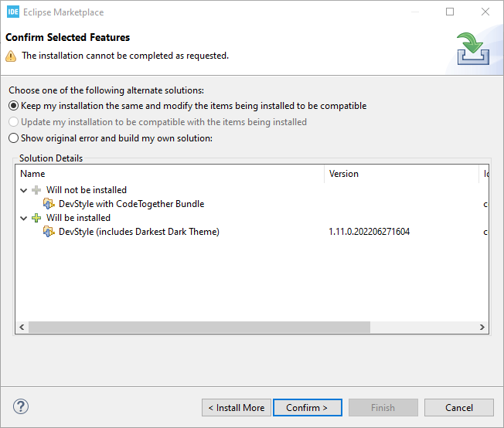This screenshot has height=428, width=504.
Task: Click the 'Will not be installed' label
Action: pos(87,190)
